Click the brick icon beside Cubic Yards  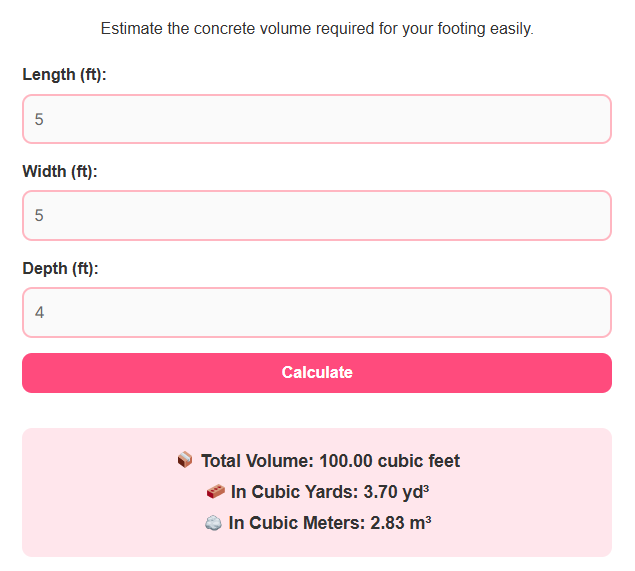215,492
